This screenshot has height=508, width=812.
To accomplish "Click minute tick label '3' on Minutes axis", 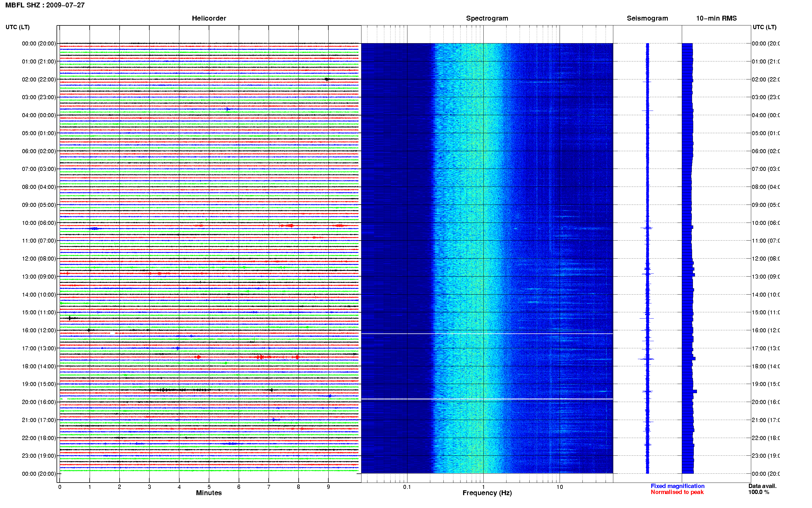I will pyautogui.click(x=149, y=487).
